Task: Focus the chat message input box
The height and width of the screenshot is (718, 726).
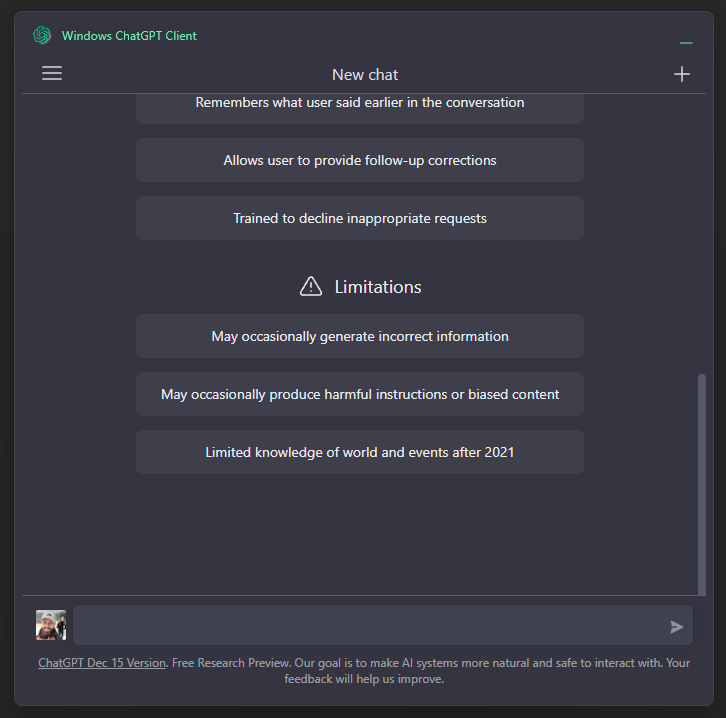Action: (x=382, y=625)
